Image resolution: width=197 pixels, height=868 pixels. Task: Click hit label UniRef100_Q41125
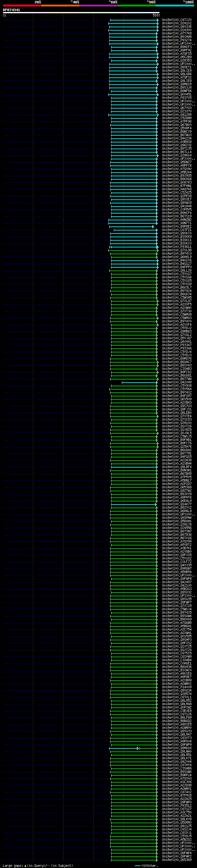click(176, 826)
